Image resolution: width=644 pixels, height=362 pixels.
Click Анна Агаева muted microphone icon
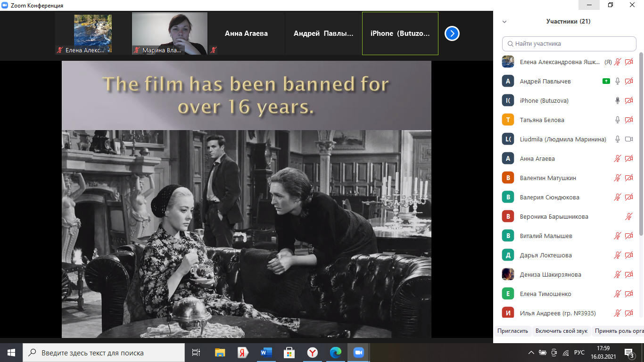618,158
